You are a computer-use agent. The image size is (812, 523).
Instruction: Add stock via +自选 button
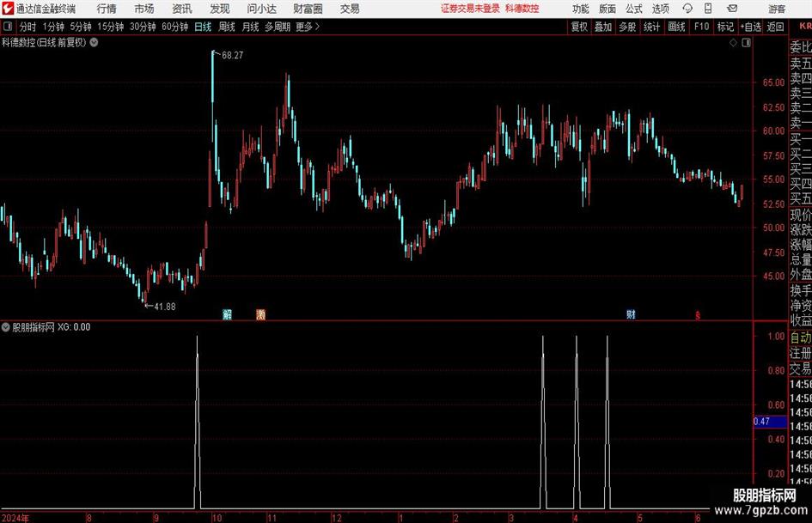[x=751, y=27]
